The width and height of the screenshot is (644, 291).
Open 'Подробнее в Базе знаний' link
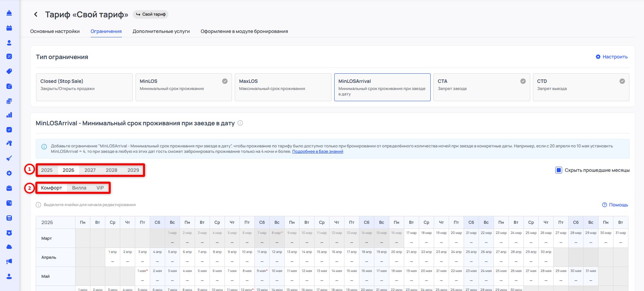[318, 151]
